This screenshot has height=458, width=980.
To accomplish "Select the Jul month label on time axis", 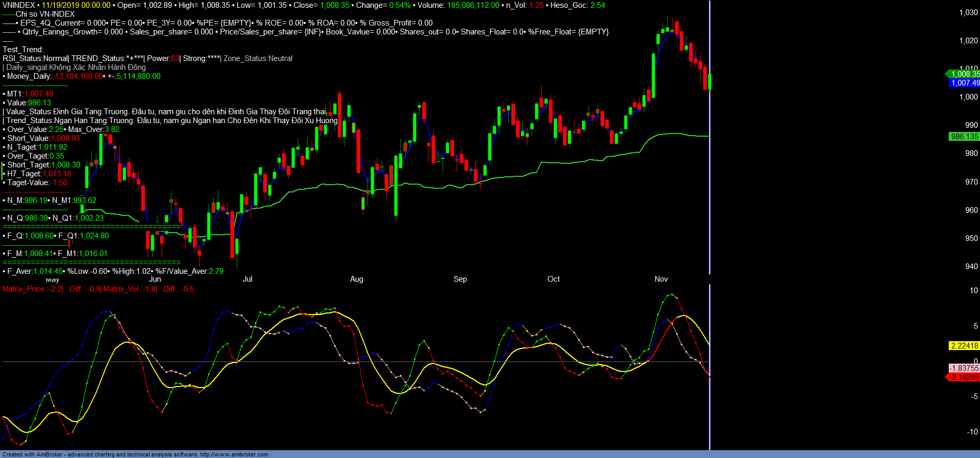I will point(248,279).
